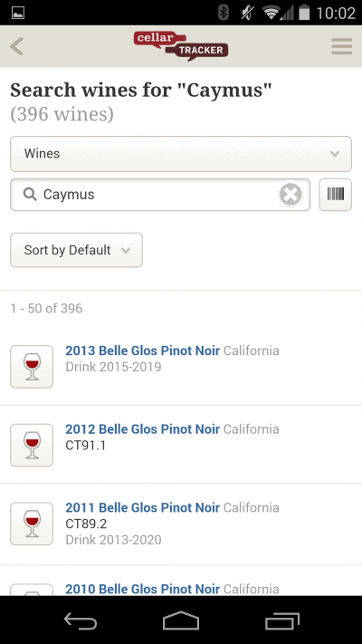Tap red wine glass icon for 2013 wine
This screenshot has width=362, height=644.
tap(32, 366)
